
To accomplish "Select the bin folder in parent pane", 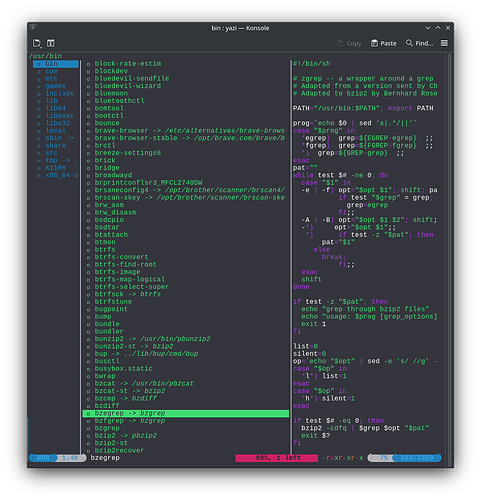I will (56, 64).
